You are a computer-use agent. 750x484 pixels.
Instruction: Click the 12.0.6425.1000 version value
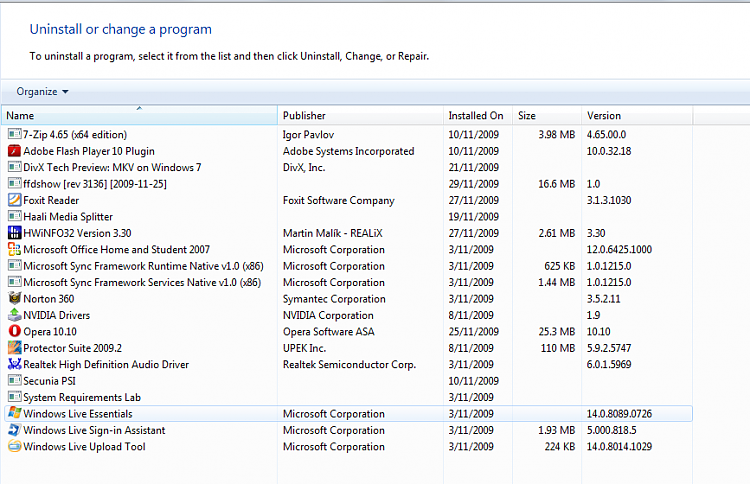tap(619, 249)
